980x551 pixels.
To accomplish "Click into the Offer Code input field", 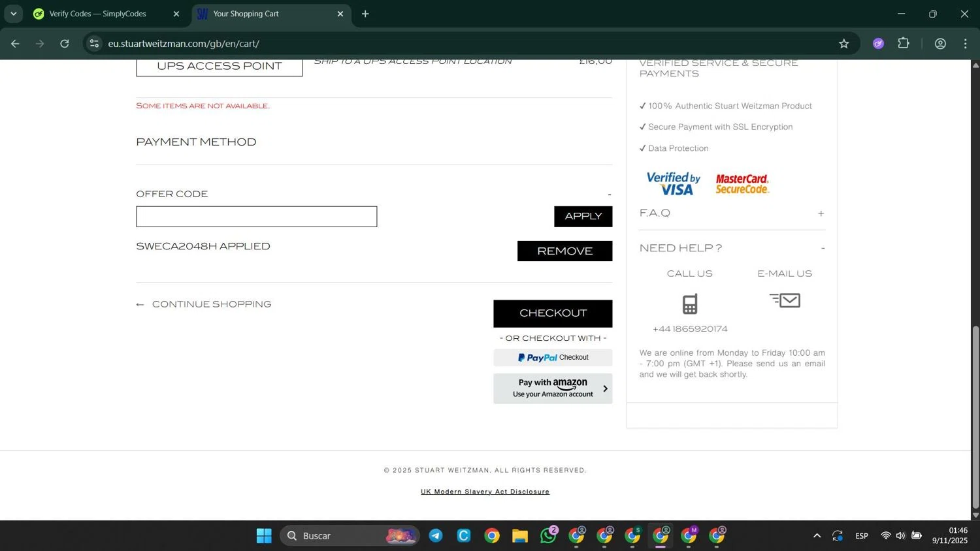I will [256, 217].
